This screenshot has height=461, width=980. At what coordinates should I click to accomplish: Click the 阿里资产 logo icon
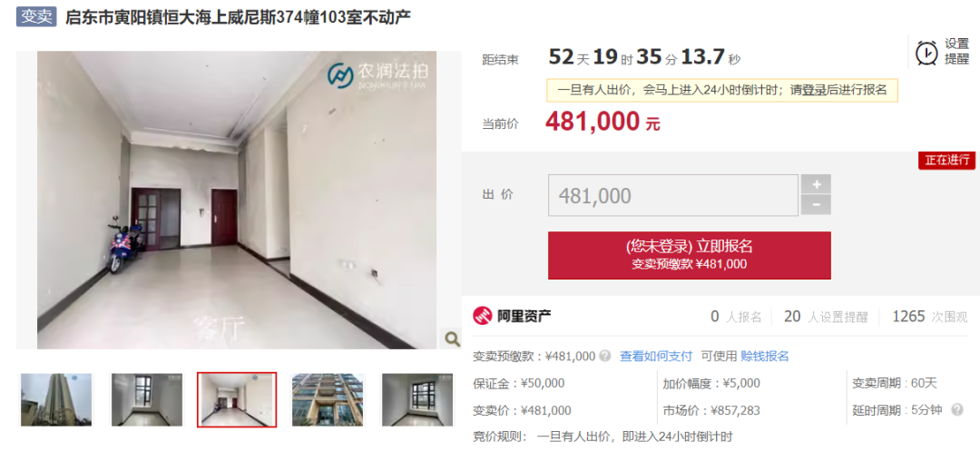point(483,316)
